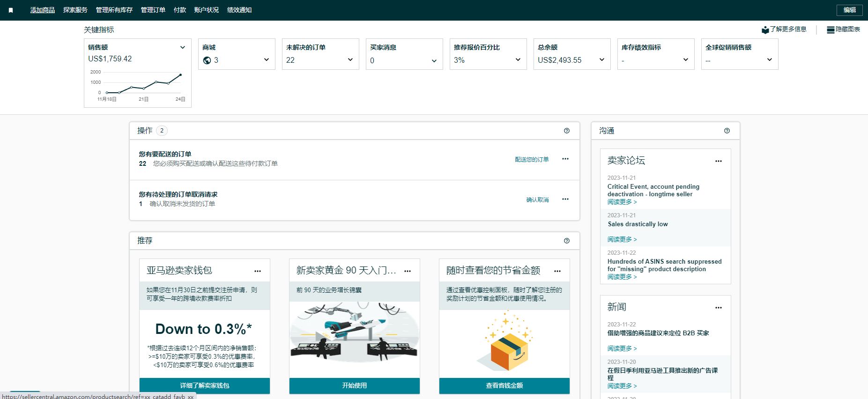
Task: Click the 亚马逊卖家钱包 card title
Action: pos(179,271)
